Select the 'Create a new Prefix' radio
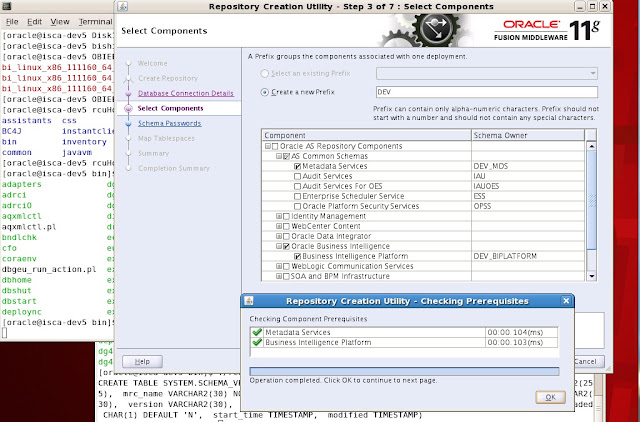640x422 pixels. click(264, 92)
